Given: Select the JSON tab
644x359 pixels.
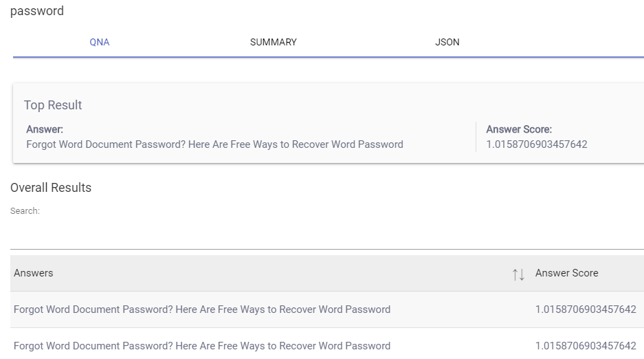Looking at the screenshot, I should (x=447, y=43).
